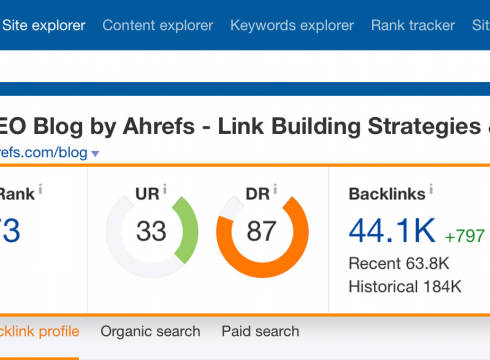Show info icon beside UR

(165, 189)
